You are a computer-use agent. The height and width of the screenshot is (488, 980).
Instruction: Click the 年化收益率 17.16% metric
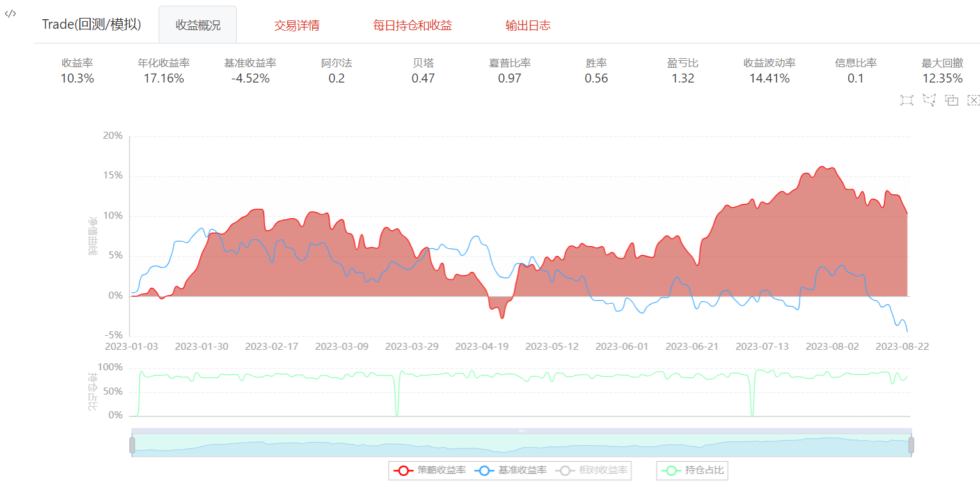(164, 79)
